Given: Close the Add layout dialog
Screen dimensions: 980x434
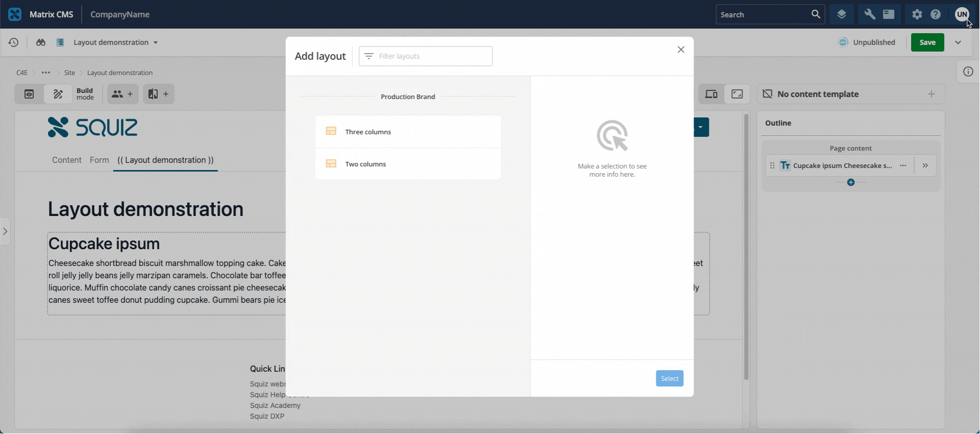Looking at the screenshot, I should (681, 50).
